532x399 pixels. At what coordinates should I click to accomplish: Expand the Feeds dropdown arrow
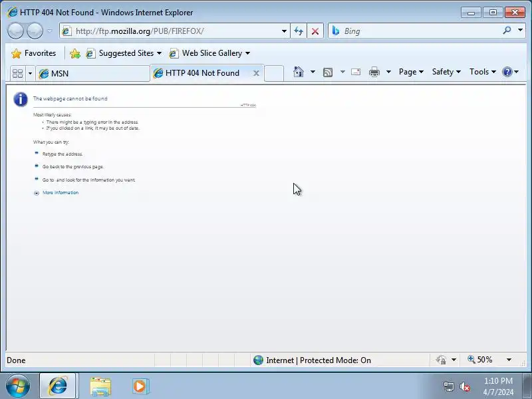point(342,72)
